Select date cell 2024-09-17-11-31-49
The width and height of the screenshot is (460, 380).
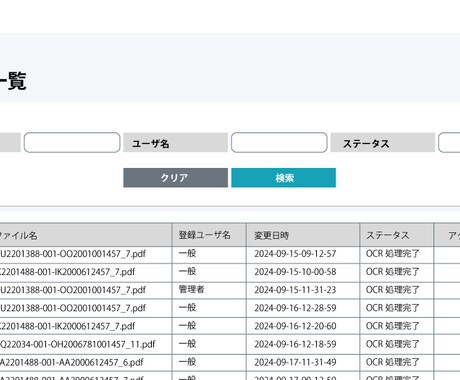(295, 362)
